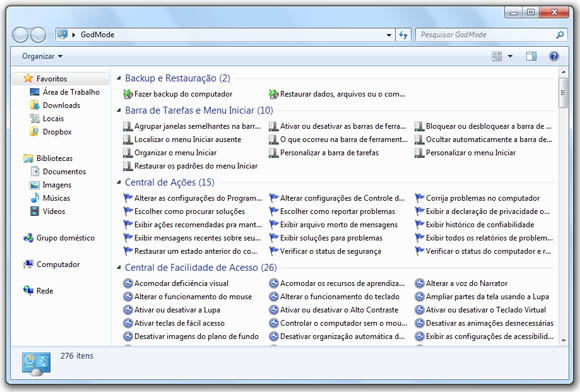580x392 pixels.
Task: Open Vídeos library
Action: click(x=47, y=212)
